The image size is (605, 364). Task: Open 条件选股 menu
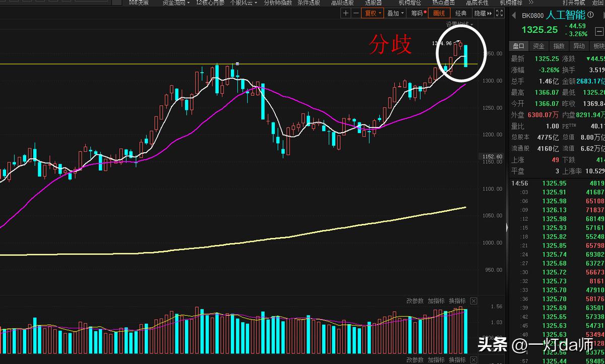[309, 3]
